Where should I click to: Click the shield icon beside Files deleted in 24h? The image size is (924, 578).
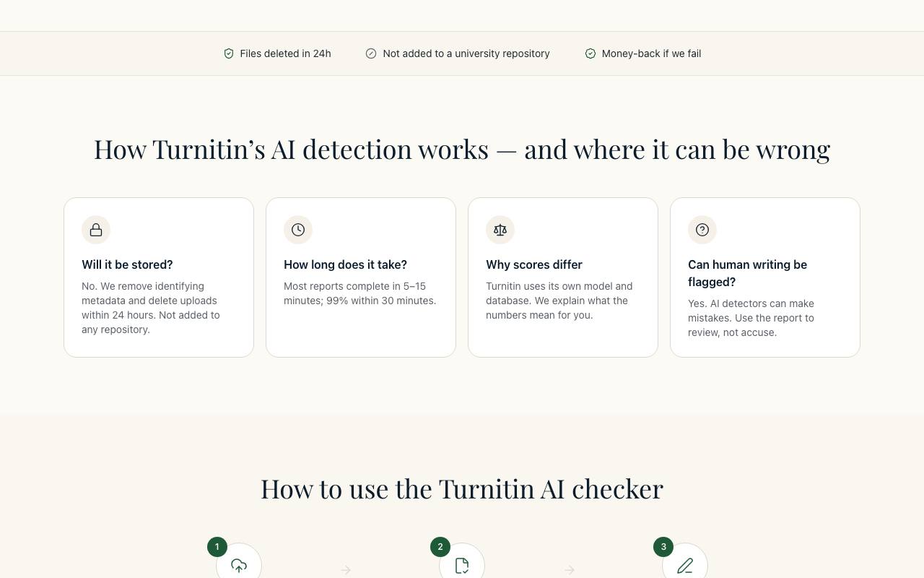(229, 53)
